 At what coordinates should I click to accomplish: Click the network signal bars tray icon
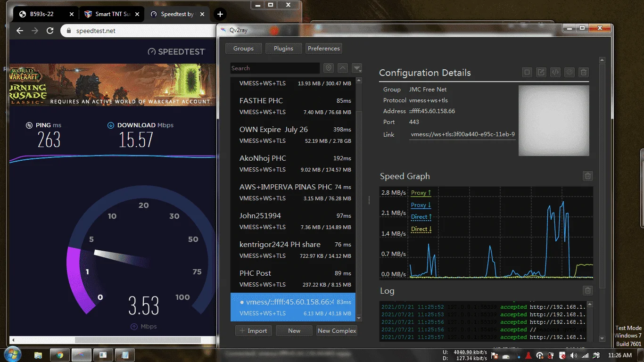pos(585,355)
